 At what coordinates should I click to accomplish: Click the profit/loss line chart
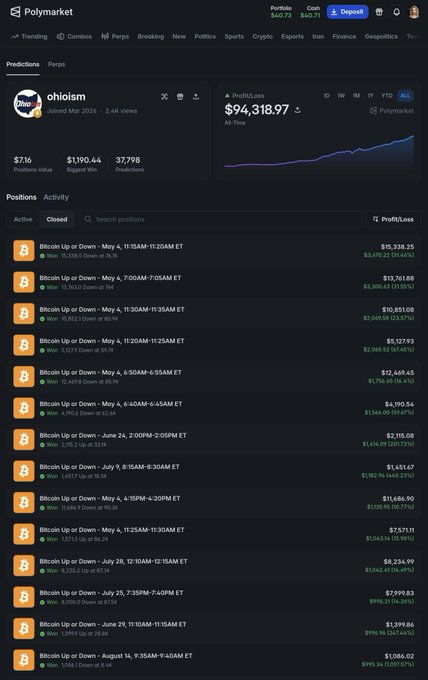319,152
